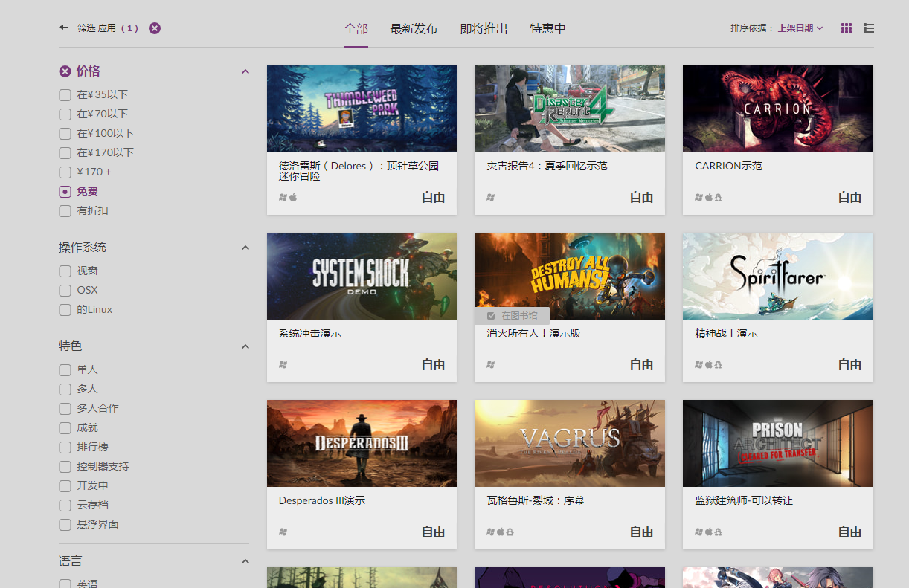Image resolution: width=909 pixels, height=588 pixels.
Task: Open the 德洛雷斯 (Delores) game title link
Action: [x=359, y=171]
